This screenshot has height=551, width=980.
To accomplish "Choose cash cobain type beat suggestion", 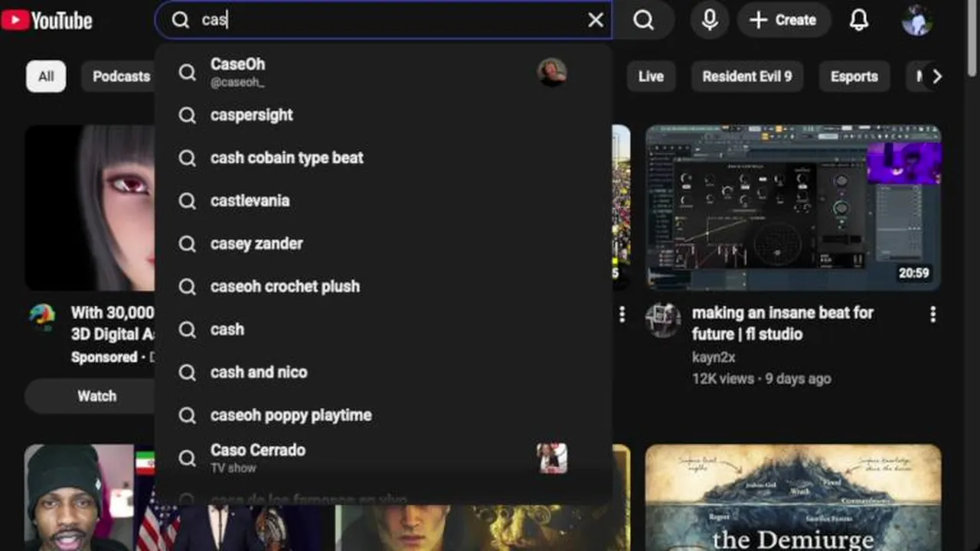I will tap(383, 158).
